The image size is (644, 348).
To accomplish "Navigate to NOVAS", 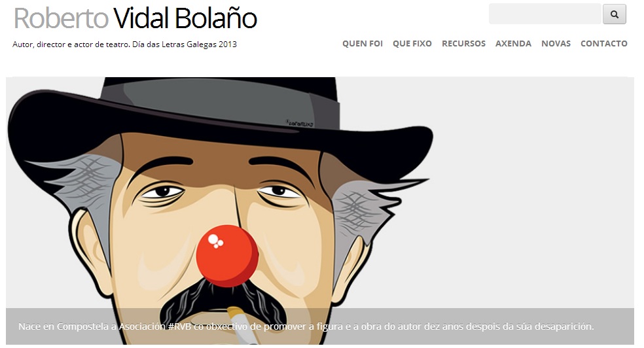I will pos(556,43).
